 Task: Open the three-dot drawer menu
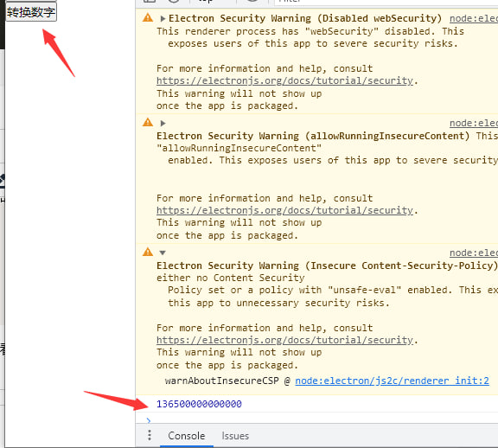click(150, 435)
